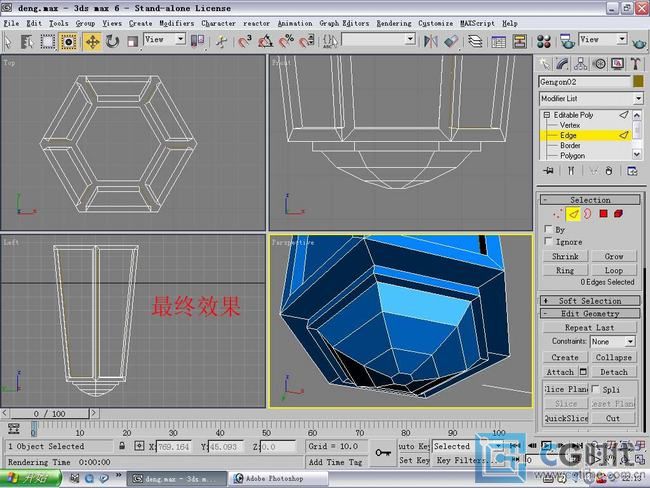Open the Constraints dropdown
The image size is (650, 488).
click(x=613, y=342)
